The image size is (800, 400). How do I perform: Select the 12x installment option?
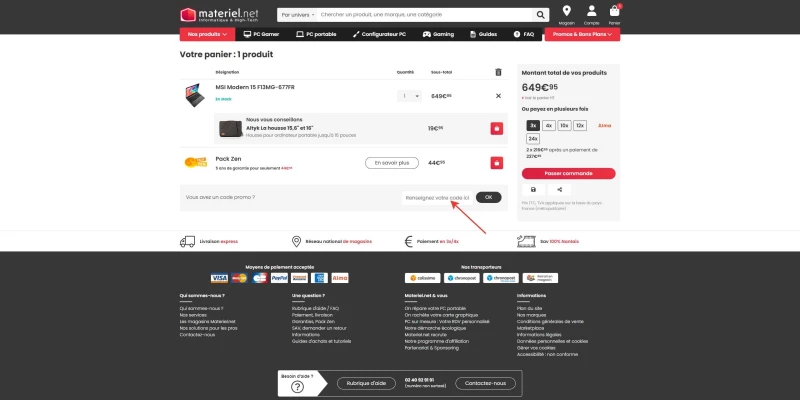[x=580, y=126]
